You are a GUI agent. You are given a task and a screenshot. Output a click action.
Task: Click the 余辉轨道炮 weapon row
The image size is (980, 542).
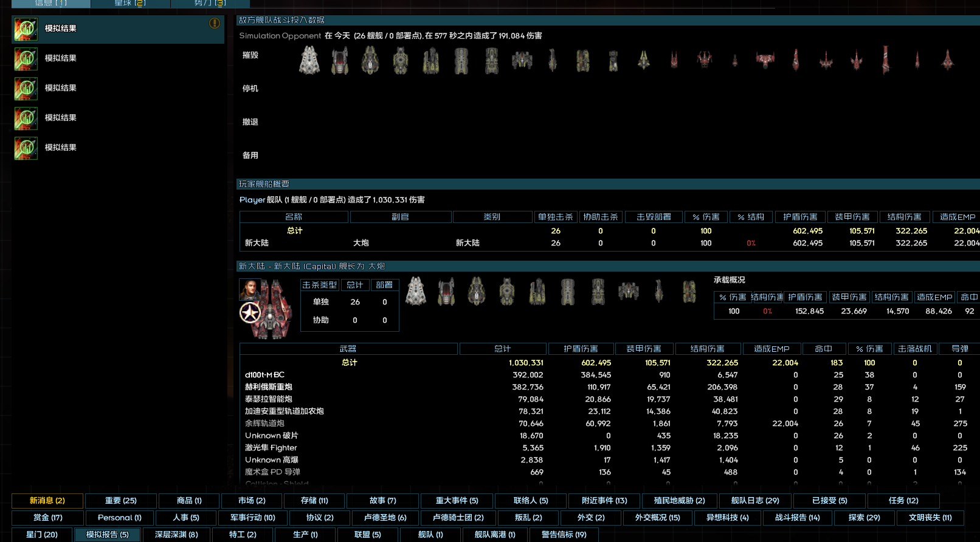(x=610, y=424)
